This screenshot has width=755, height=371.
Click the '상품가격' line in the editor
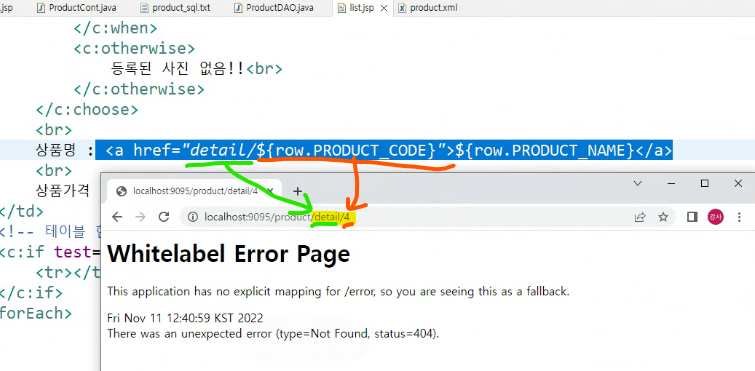tap(63, 191)
